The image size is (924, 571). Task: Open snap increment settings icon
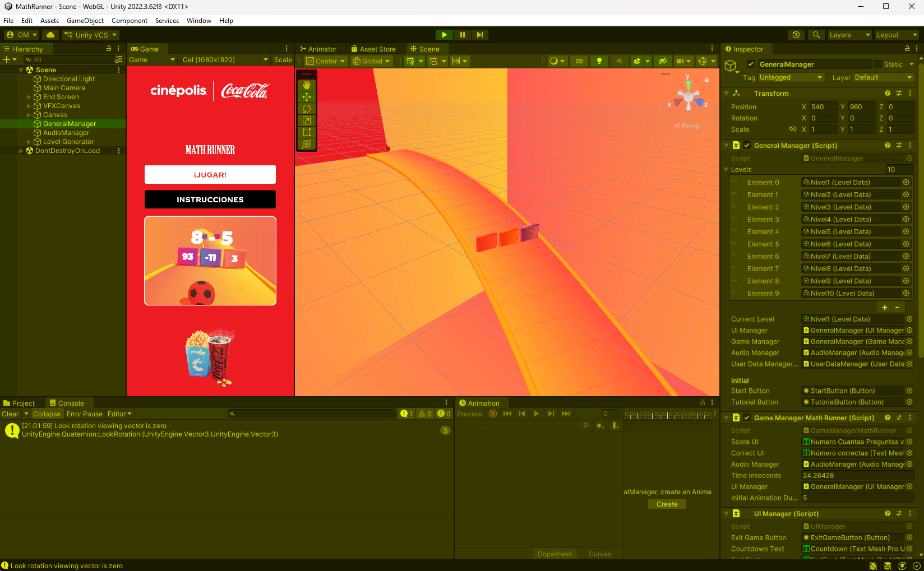(456, 61)
